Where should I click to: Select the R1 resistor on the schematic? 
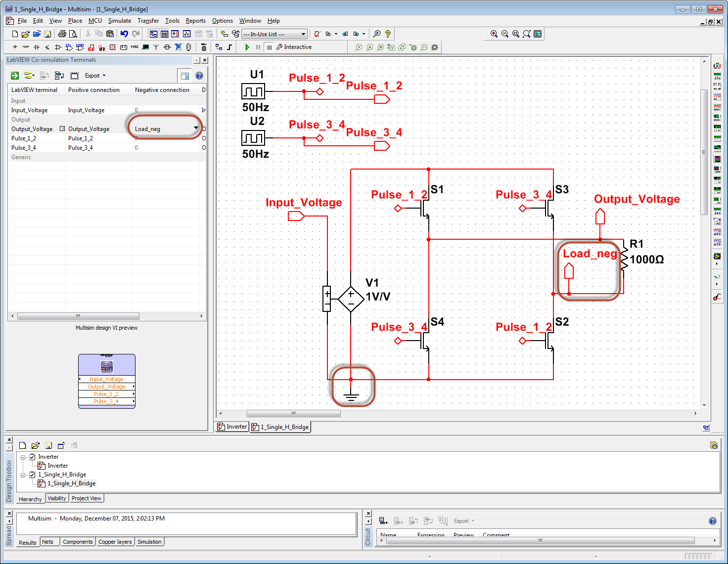(x=624, y=259)
